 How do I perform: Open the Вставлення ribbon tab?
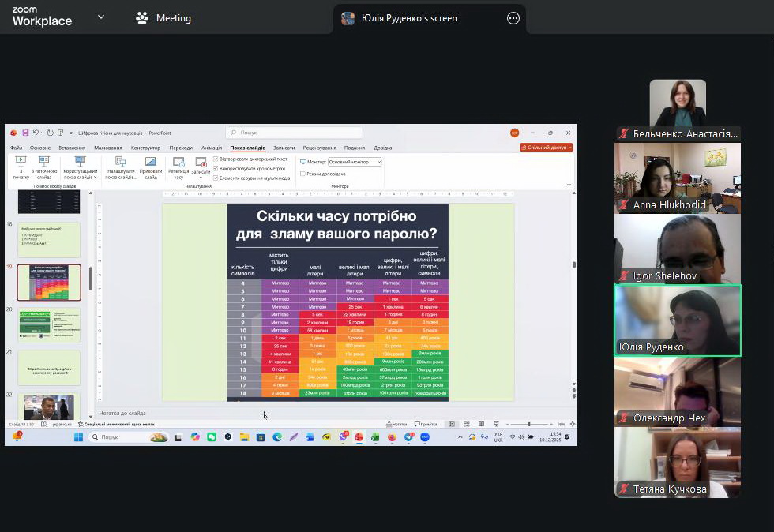click(x=72, y=148)
